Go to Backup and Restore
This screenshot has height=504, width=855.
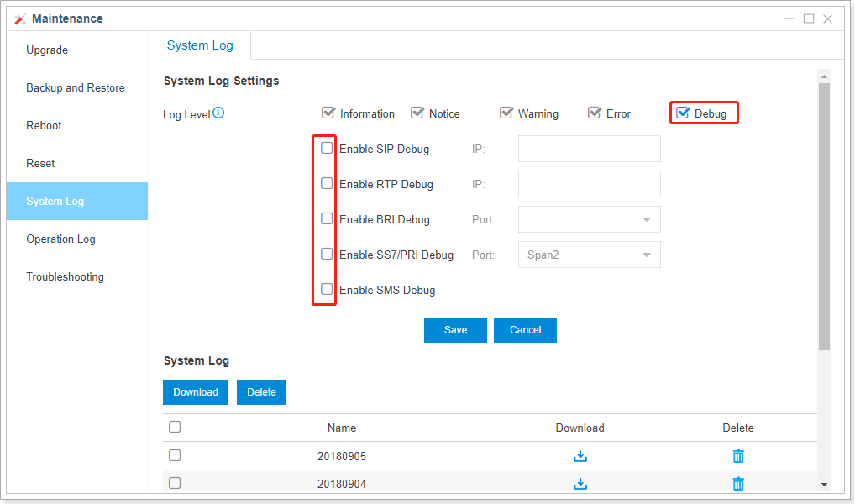point(76,88)
